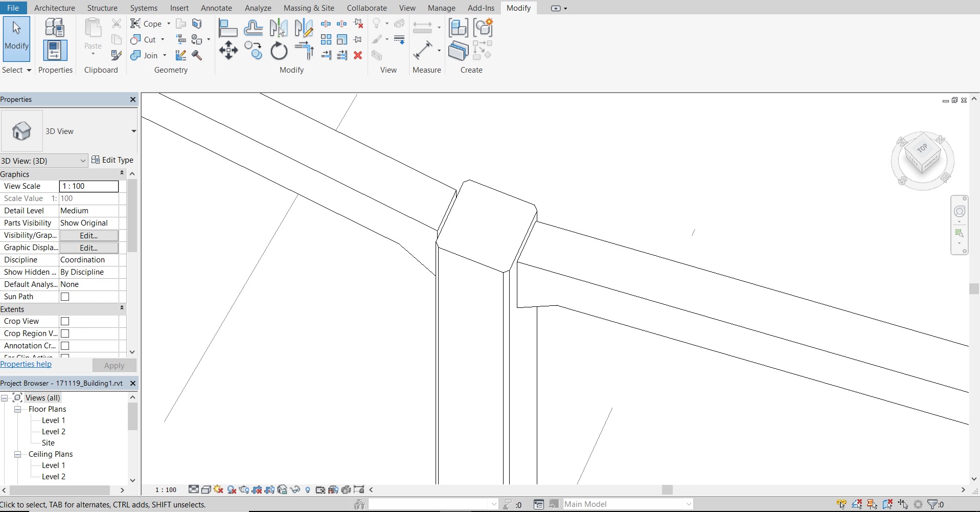Enable the Annotation Crop option

click(65, 346)
